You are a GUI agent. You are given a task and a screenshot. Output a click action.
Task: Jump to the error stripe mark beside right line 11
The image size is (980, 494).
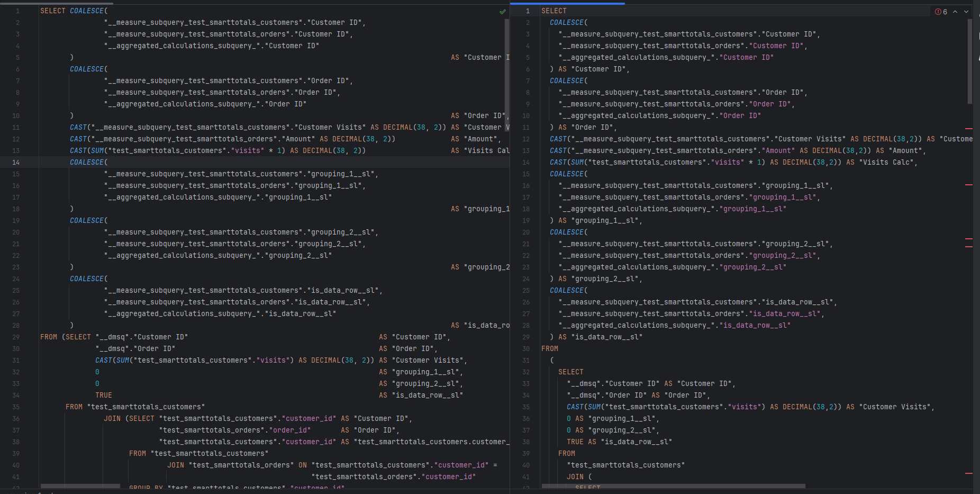click(x=969, y=129)
